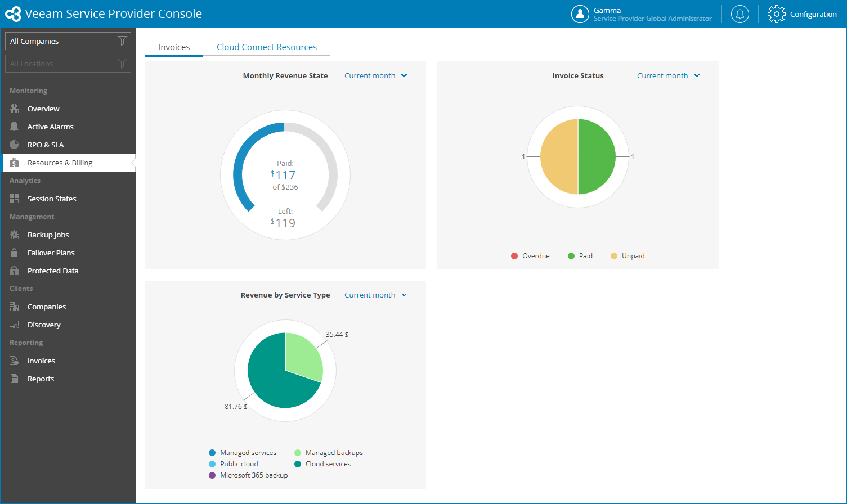Toggle the Unpaid legend item
The image size is (847, 504).
pos(628,256)
